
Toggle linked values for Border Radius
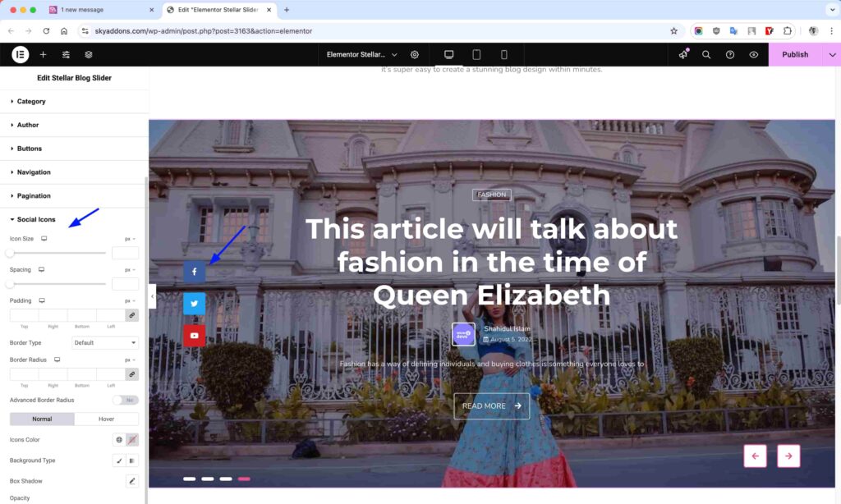[132, 374]
